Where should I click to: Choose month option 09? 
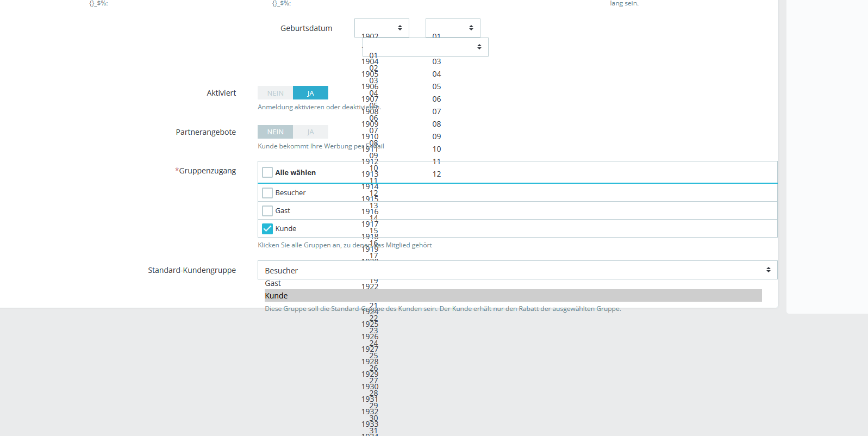[x=436, y=136]
